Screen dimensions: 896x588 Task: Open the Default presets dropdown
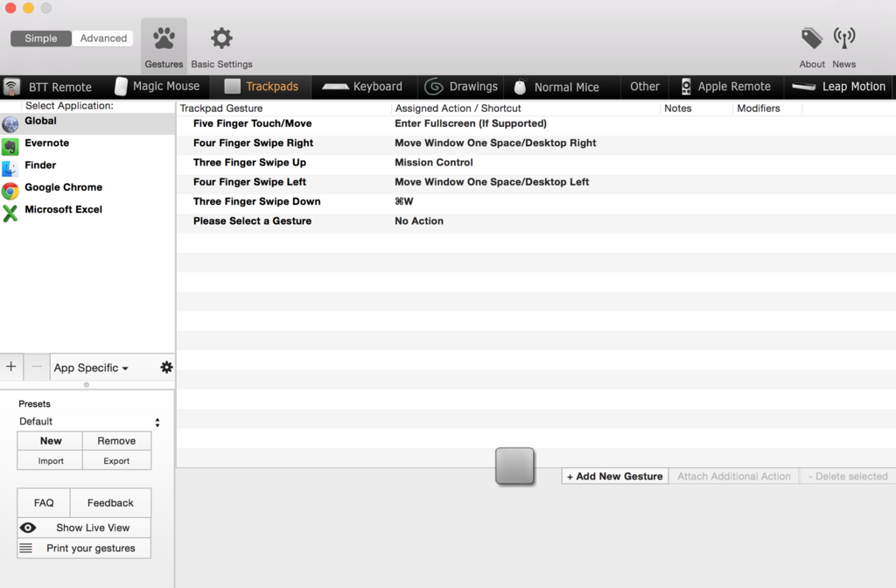[x=88, y=422]
